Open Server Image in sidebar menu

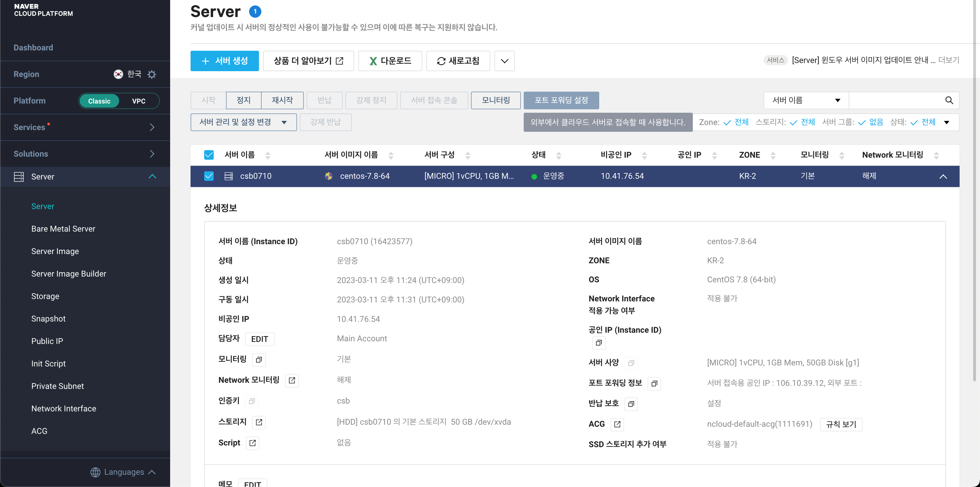point(55,251)
